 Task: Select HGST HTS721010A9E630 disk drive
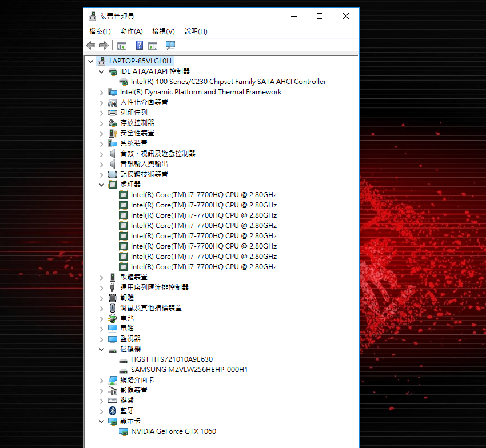pos(172,359)
